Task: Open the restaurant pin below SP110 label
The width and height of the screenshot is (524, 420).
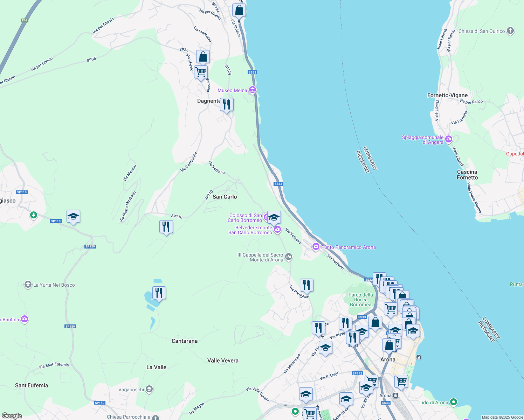Action: pos(166,228)
